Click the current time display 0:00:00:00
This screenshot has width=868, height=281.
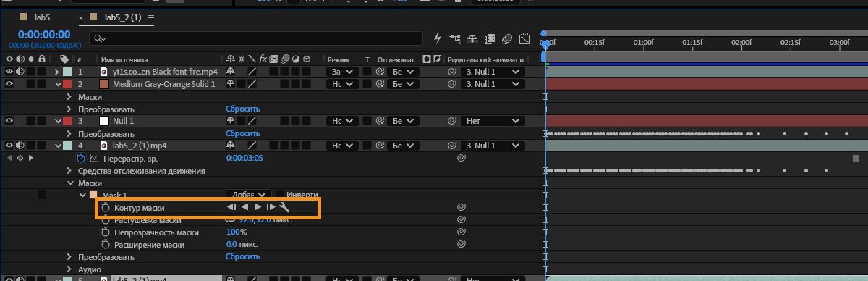tap(44, 34)
